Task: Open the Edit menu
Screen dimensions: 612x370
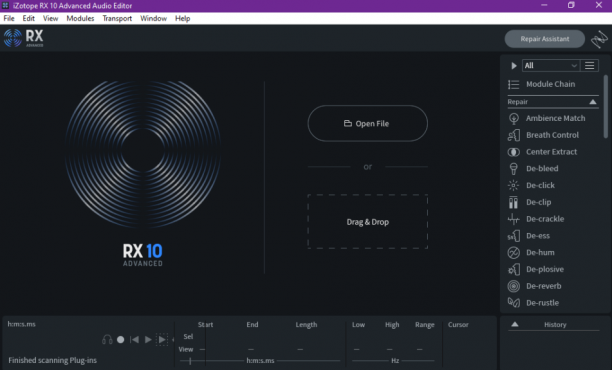Action: pyautogui.click(x=28, y=18)
